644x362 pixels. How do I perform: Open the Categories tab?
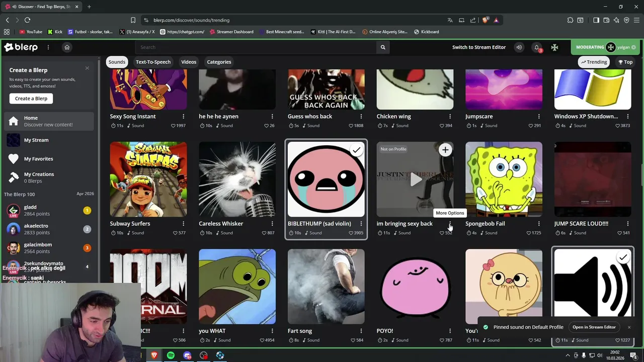[x=219, y=62]
